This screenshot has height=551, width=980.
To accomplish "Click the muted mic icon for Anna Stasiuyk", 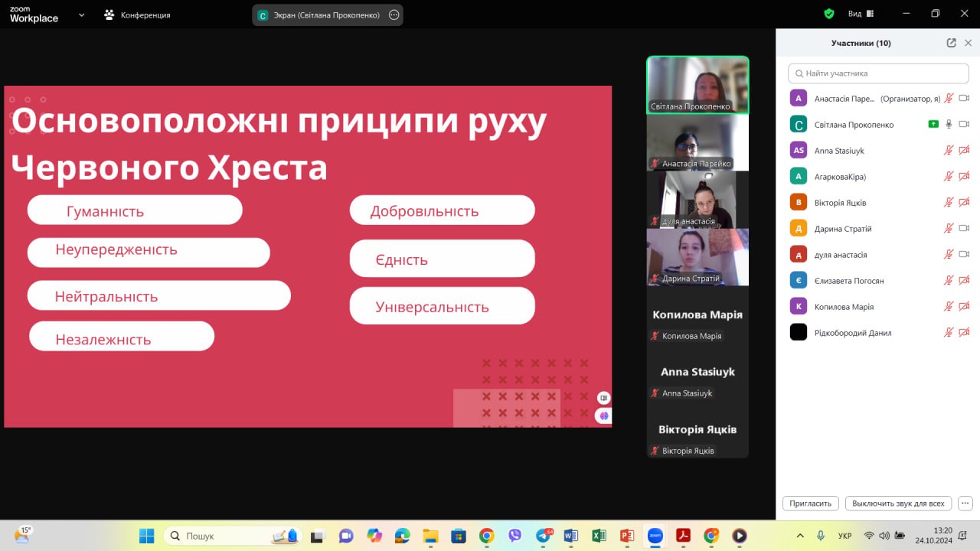I will tap(949, 151).
